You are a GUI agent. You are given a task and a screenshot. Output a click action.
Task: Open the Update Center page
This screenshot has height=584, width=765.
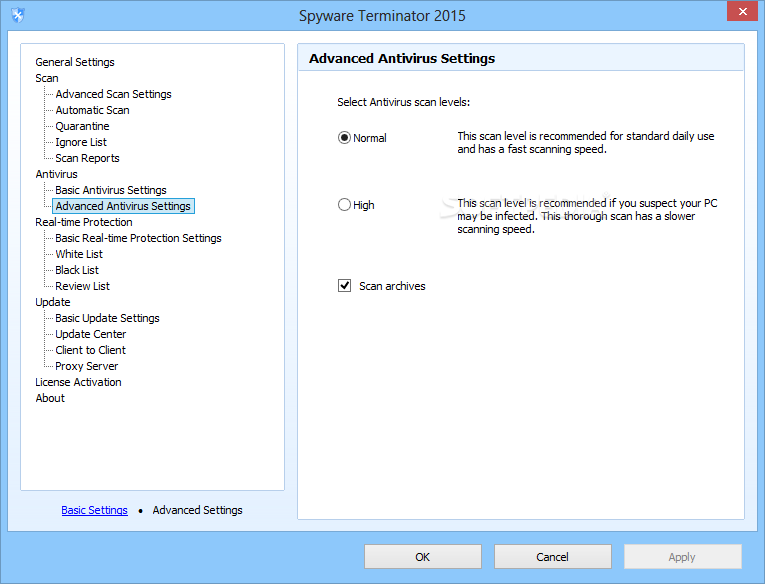point(91,334)
